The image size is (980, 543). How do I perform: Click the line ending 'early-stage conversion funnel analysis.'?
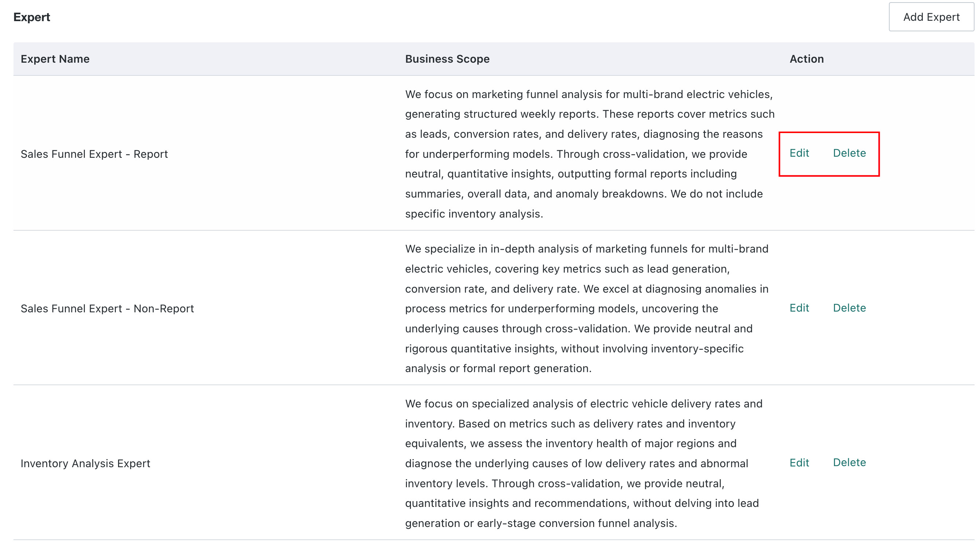[541, 523]
